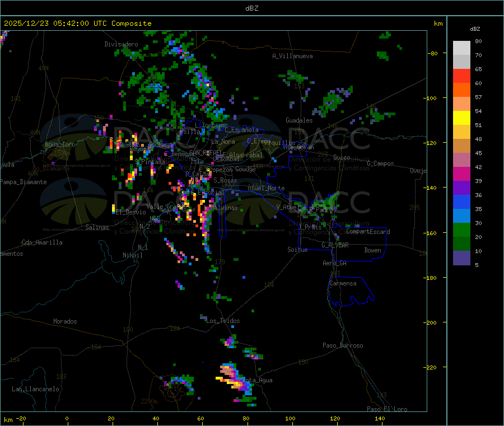
Task: Click the royal blue 36 dBZ legend swatch
Action: pos(461,202)
